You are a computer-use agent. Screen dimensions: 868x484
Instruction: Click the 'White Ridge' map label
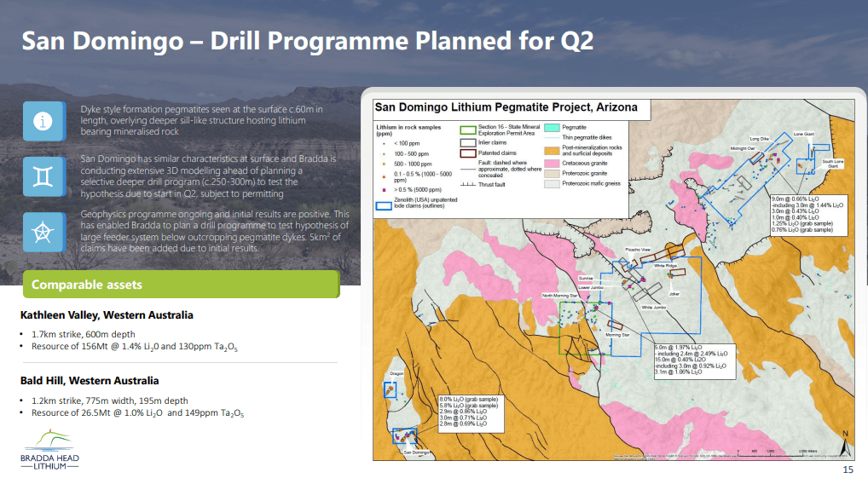pyautogui.click(x=665, y=266)
